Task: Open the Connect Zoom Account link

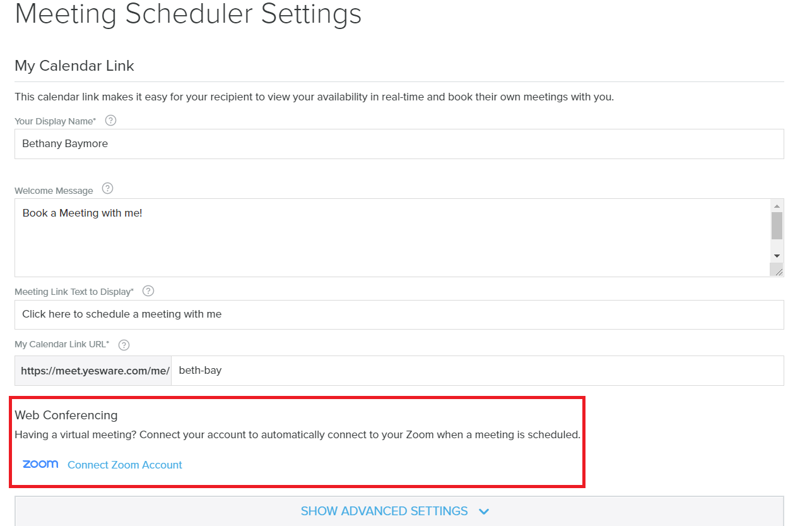Action: 125,465
